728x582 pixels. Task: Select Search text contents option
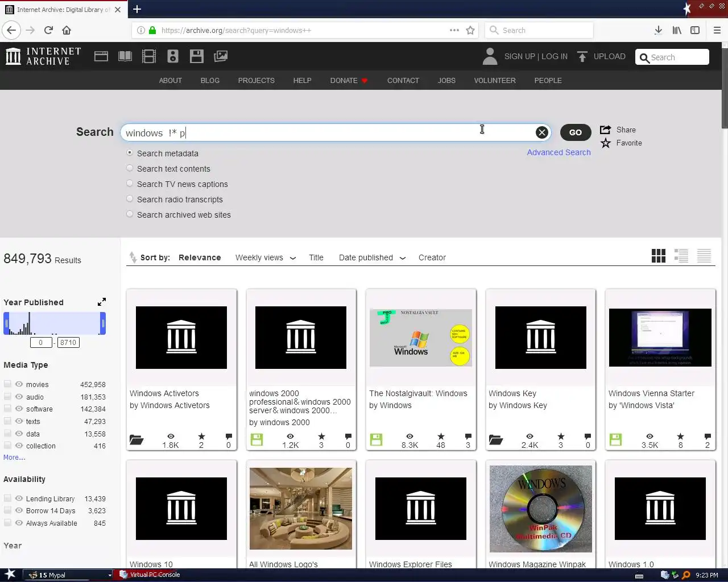130,168
